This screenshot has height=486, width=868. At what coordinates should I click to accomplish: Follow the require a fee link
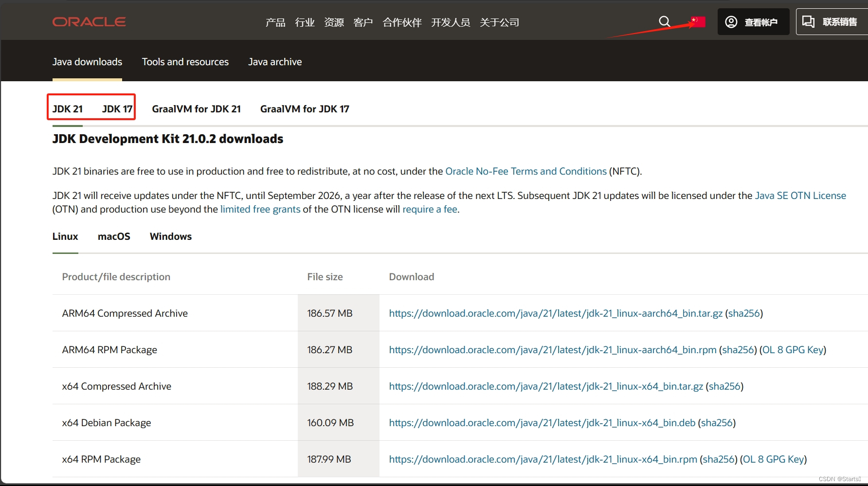point(430,209)
